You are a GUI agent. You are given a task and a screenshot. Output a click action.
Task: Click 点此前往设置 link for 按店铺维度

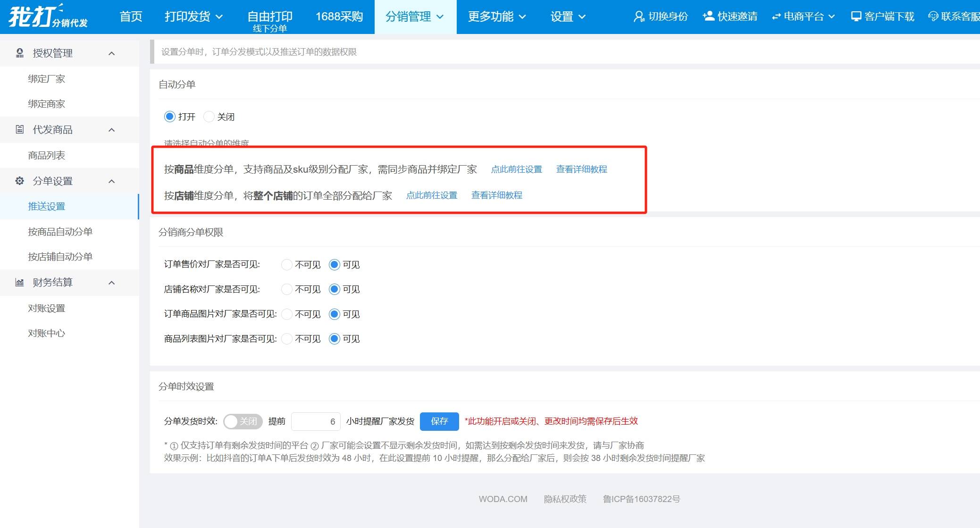click(431, 195)
